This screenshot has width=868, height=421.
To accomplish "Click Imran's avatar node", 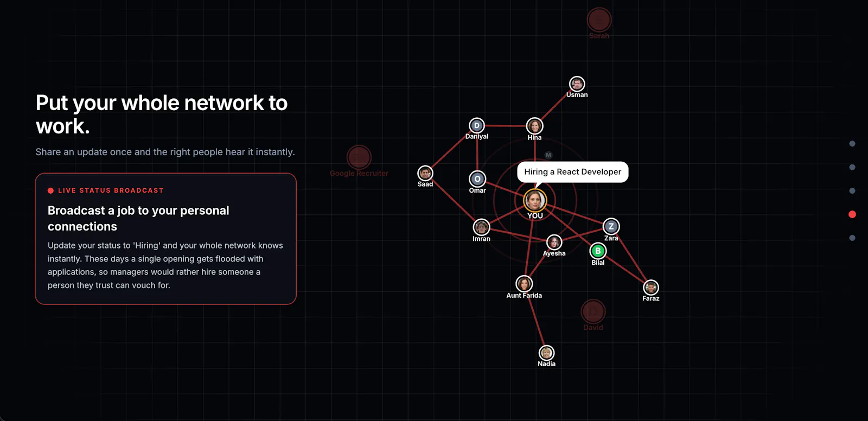I will [x=481, y=227].
